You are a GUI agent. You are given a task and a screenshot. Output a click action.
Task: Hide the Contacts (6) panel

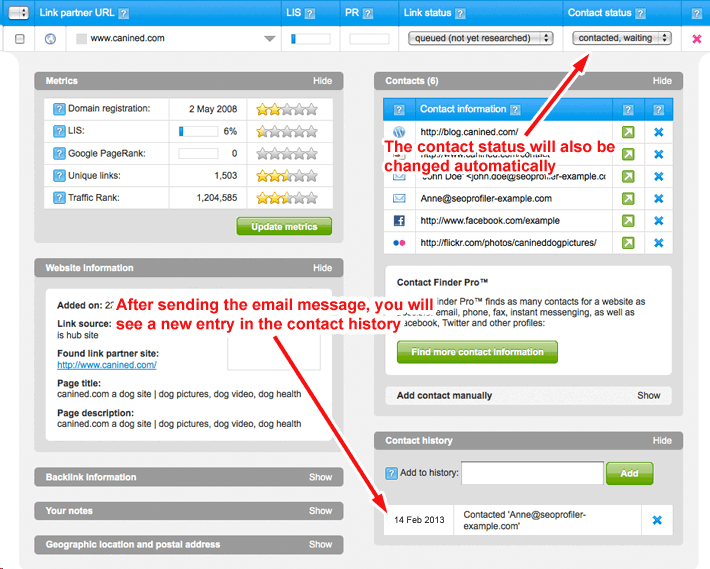pyautogui.click(x=662, y=81)
